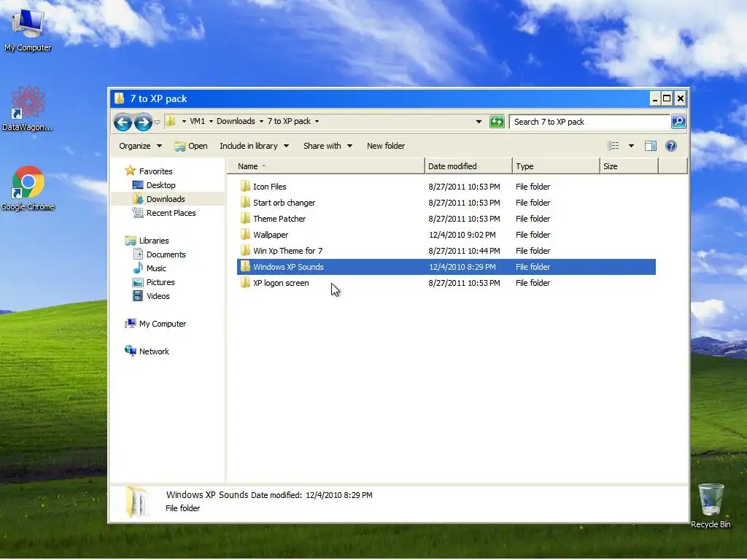Open recent pages dropdown beside the Forward arrow
747x560 pixels.
tap(158, 122)
